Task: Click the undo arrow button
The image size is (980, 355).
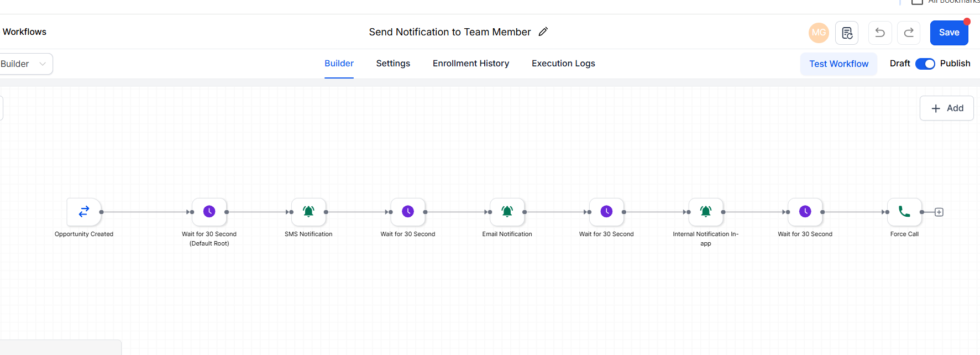Action: (880, 33)
